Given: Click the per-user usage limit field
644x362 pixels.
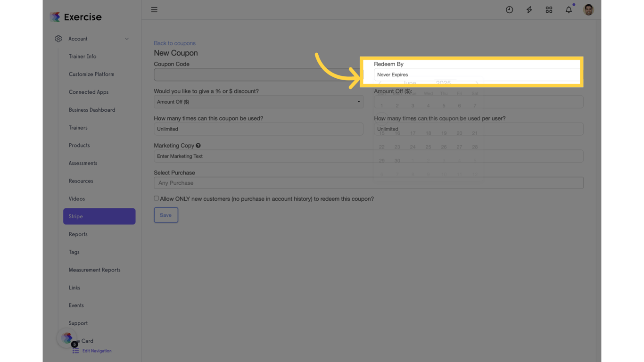Looking at the screenshot, I should tap(479, 129).
